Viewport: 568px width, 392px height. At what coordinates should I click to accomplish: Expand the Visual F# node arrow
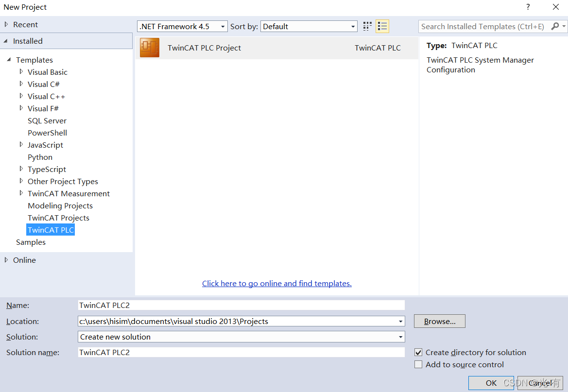pos(21,108)
